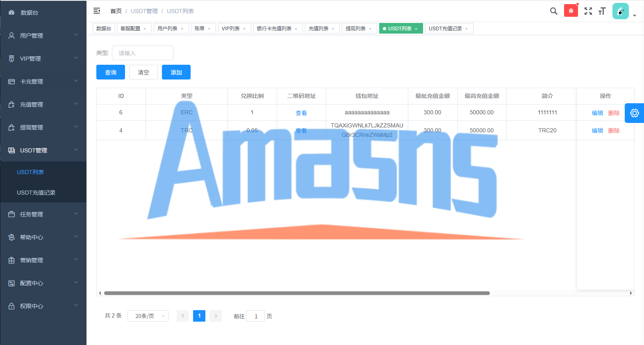Expand the 卡充管理 menu chevron
644x345 pixels.
76,81
